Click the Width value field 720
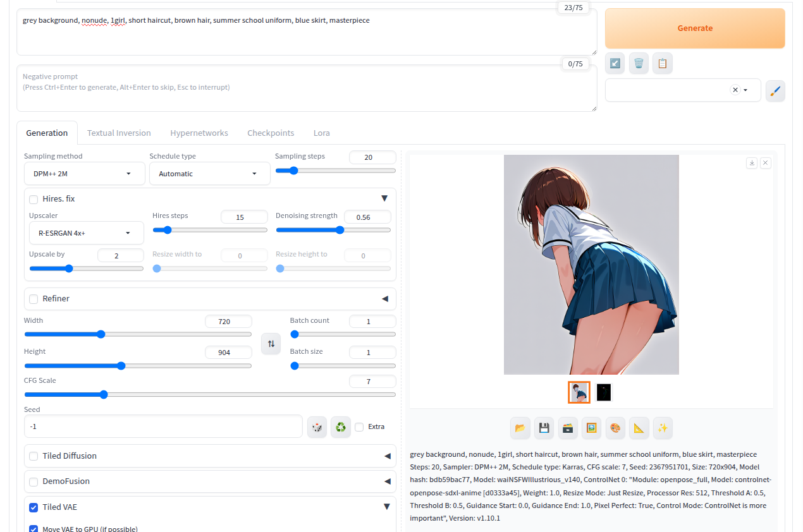Image resolution: width=803 pixels, height=532 pixels. [x=228, y=322]
